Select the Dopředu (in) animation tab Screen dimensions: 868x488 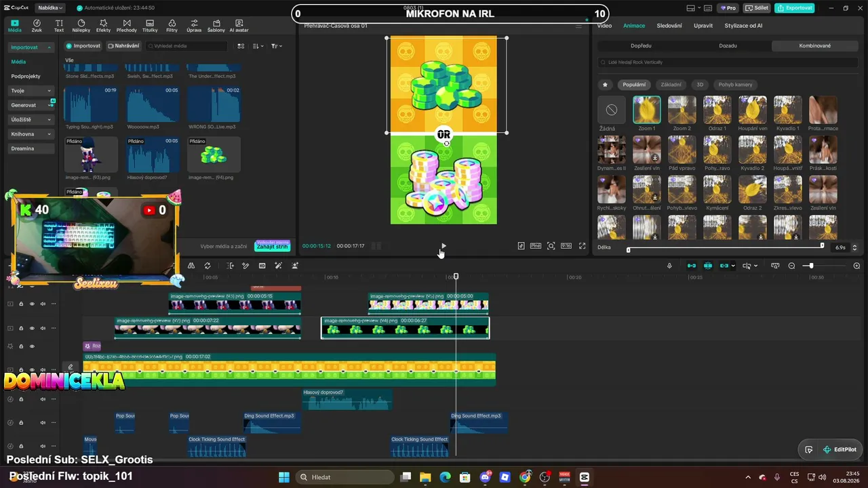[x=641, y=45]
